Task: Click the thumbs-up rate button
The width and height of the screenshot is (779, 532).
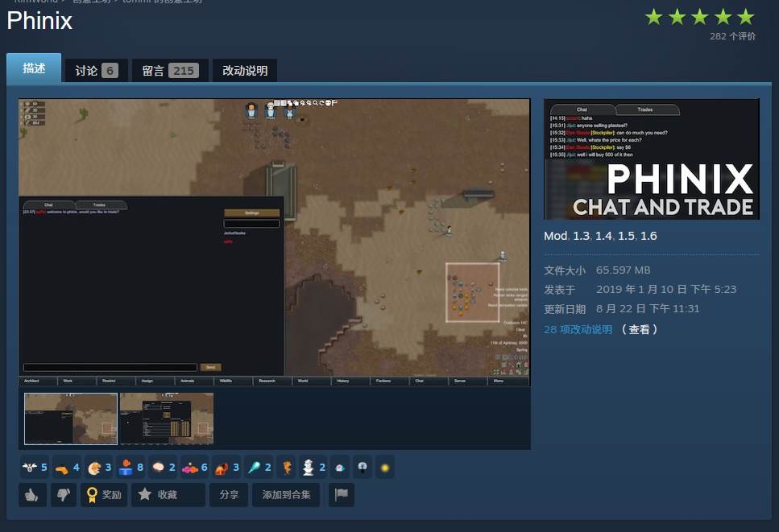Action: 32,495
